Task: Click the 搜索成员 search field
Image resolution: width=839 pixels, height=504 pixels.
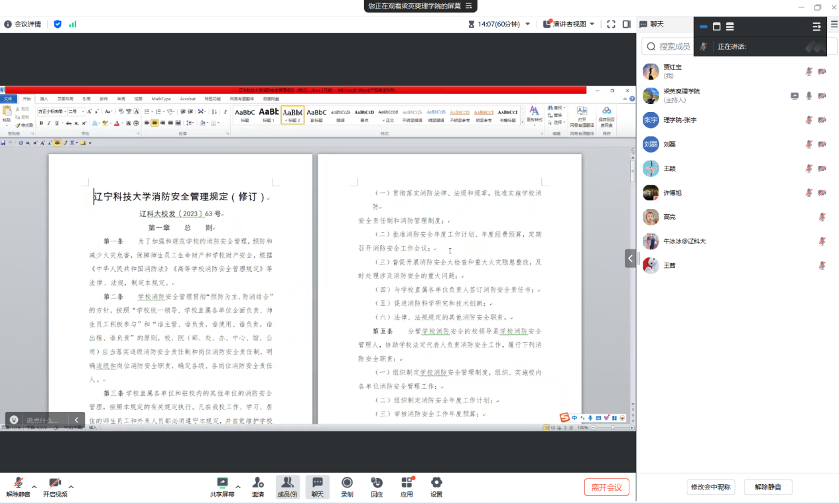Action: (675, 46)
